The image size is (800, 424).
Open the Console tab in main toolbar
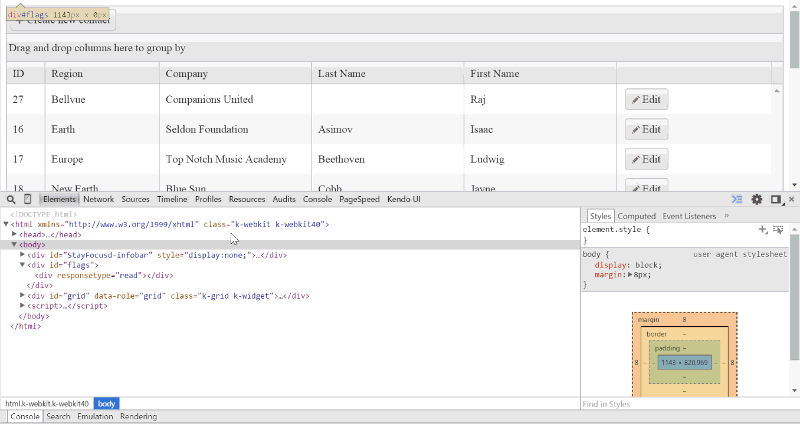click(317, 199)
